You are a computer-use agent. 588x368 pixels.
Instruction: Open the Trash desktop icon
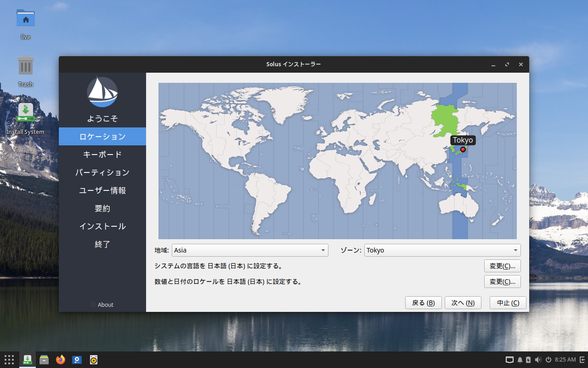click(x=26, y=66)
